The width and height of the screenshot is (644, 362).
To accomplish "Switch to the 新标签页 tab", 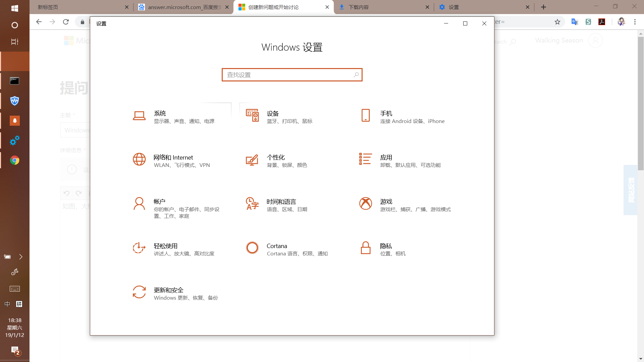I will [81, 7].
